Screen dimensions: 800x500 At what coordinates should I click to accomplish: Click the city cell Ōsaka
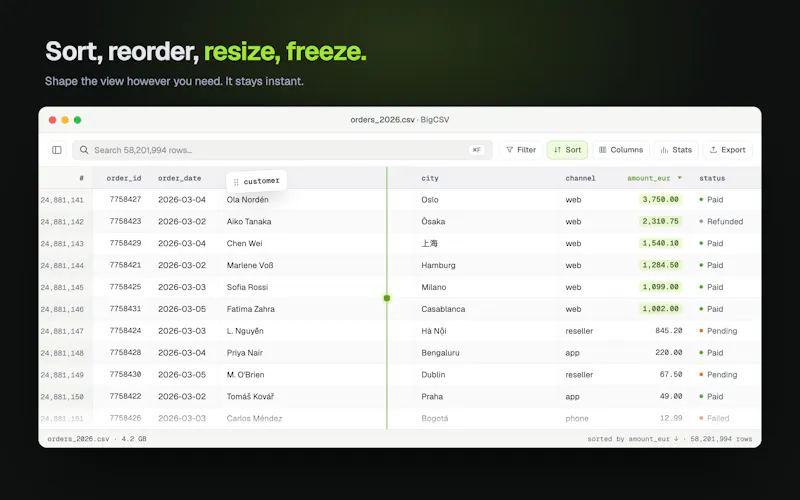pos(433,221)
